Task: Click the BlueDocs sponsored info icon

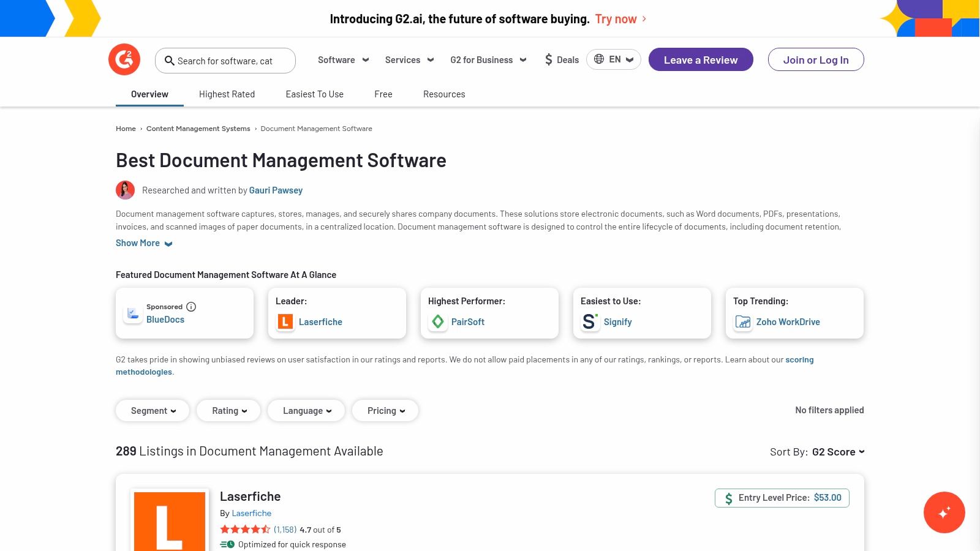Action: pos(191,307)
